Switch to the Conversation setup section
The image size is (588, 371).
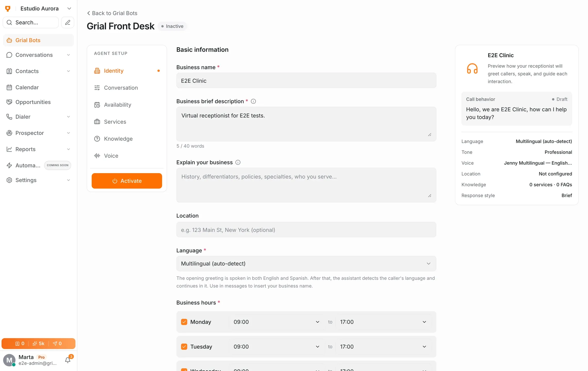tap(127, 88)
